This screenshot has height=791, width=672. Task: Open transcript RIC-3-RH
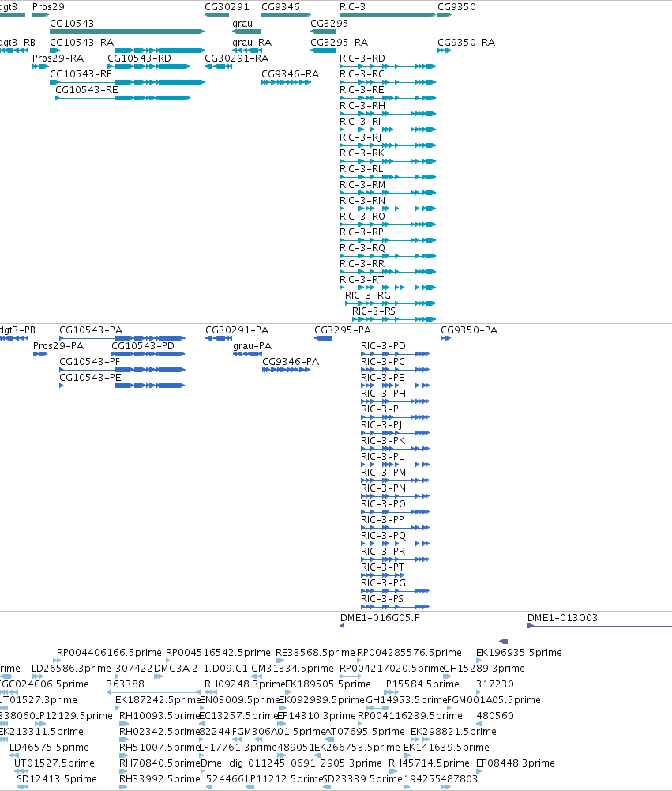[362, 106]
